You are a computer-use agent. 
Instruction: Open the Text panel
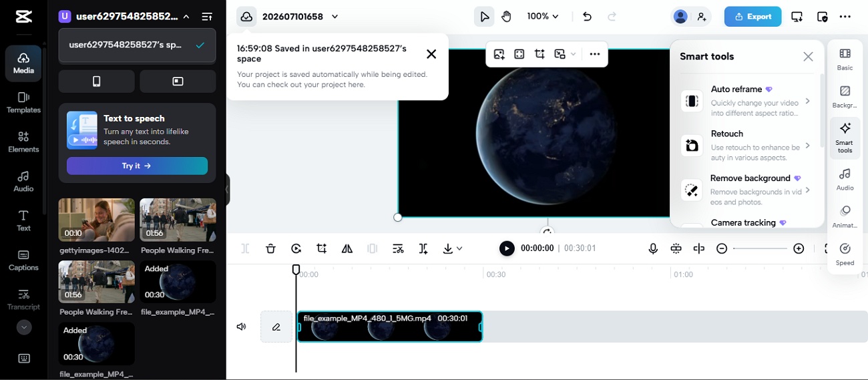click(x=23, y=221)
